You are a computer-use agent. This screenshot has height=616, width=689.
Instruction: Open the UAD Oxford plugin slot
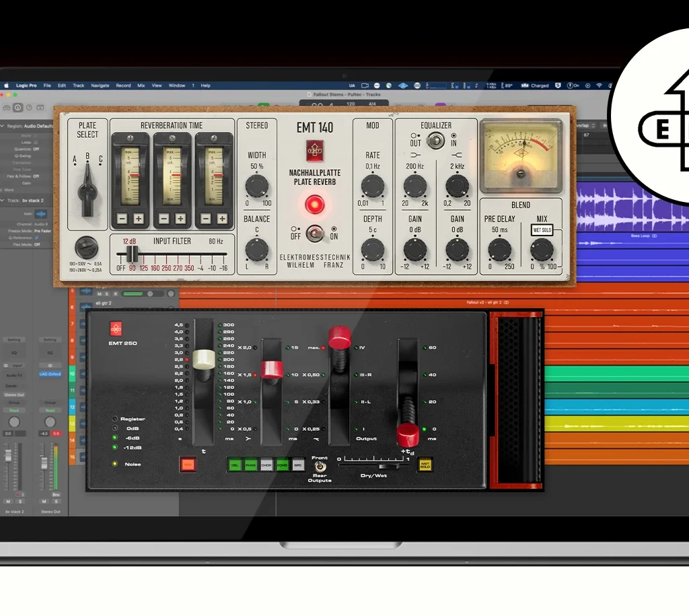[50, 374]
